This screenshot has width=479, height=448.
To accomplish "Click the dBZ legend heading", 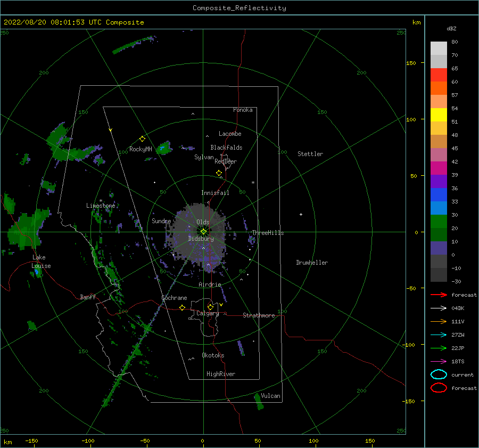I will 451,28.
